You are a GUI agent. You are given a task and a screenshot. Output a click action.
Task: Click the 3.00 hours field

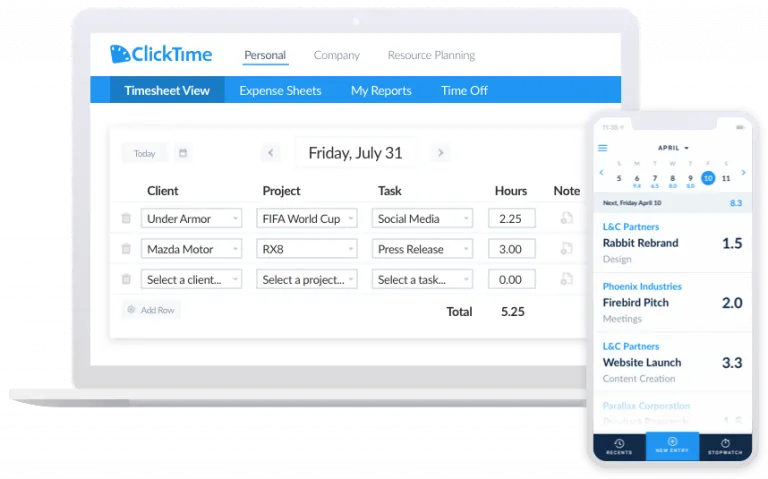coord(511,249)
